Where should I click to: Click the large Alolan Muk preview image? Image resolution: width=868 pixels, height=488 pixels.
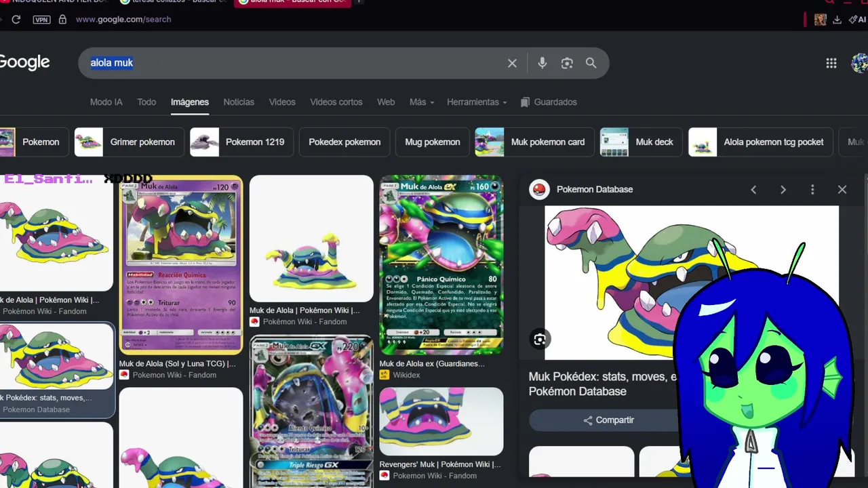(x=692, y=283)
